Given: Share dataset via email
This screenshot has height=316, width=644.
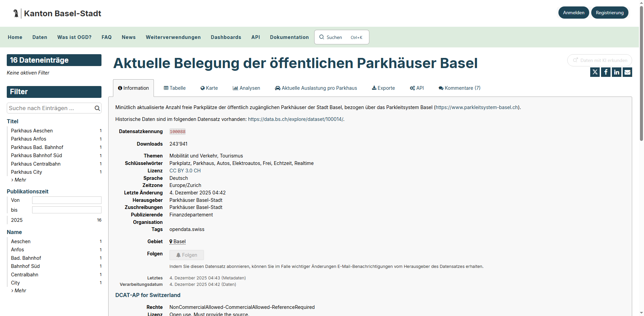Looking at the screenshot, I should [x=627, y=72].
